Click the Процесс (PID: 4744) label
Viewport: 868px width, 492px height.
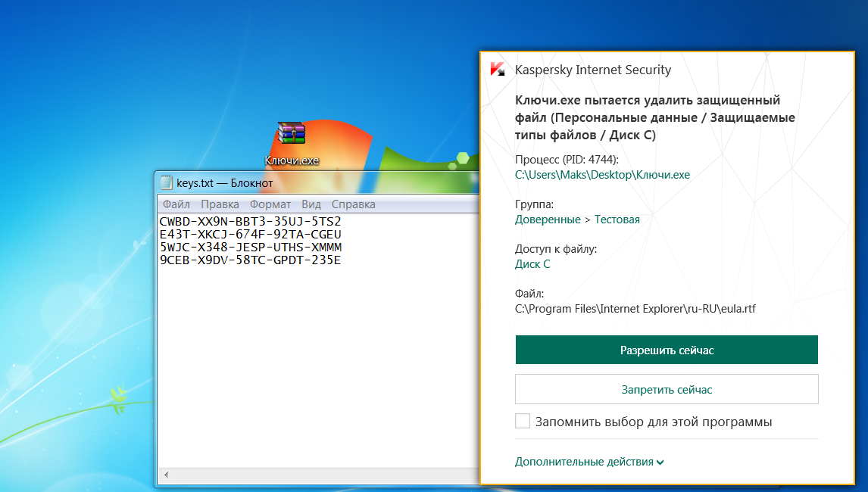point(567,160)
